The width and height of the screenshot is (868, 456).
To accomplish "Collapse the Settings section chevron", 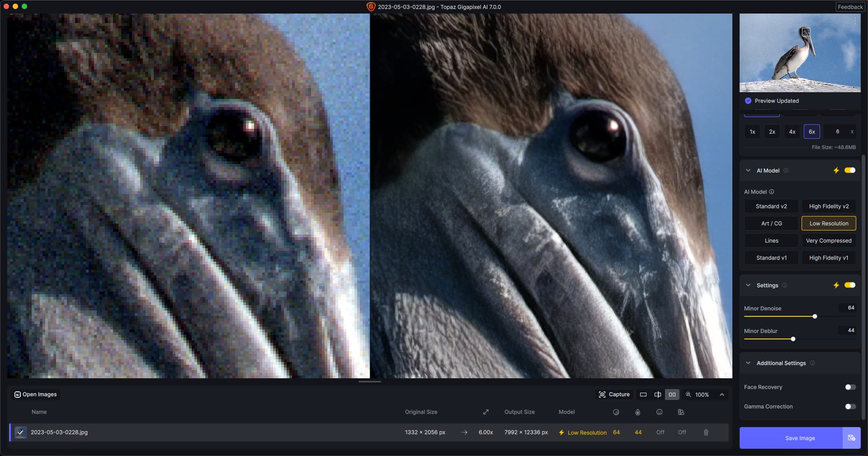I will pos(748,285).
